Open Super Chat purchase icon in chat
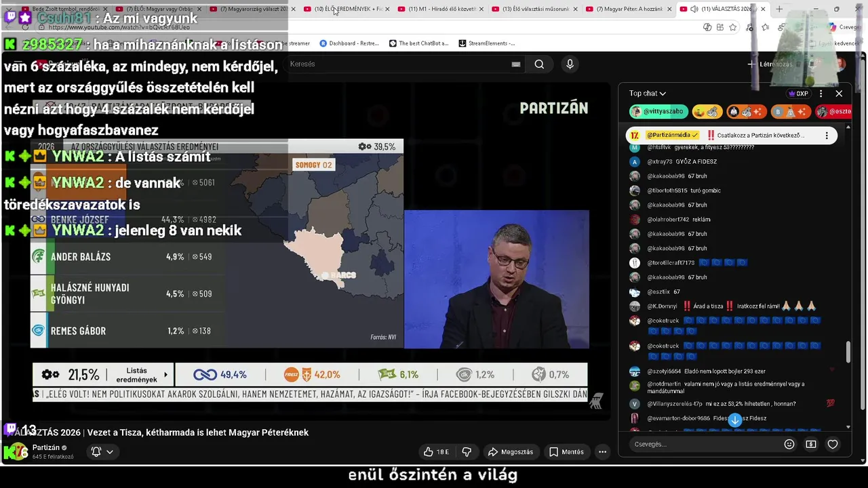The width and height of the screenshot is (868, 488). 811,444
